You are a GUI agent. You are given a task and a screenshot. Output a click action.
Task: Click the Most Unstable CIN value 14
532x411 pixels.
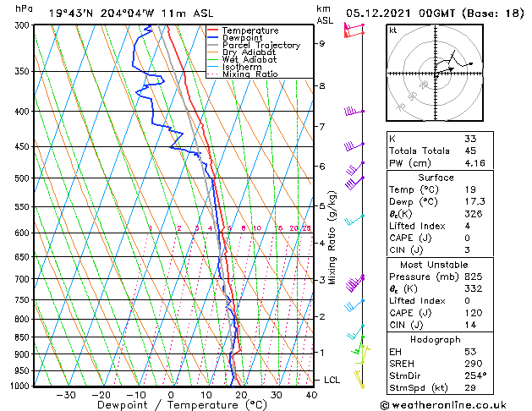click(470, 325)
